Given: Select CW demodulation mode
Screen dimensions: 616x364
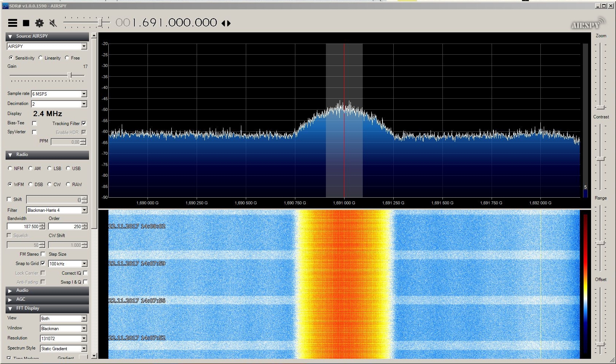Looking at the screenshot, I should point(49,184).
